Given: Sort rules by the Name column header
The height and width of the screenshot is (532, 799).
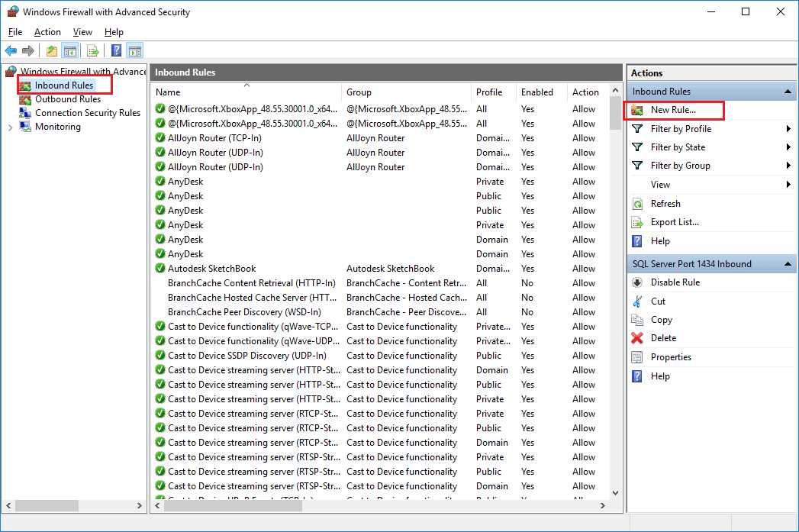Looking at the screenshot, I should pyautogui.click(x=246, y=92).
